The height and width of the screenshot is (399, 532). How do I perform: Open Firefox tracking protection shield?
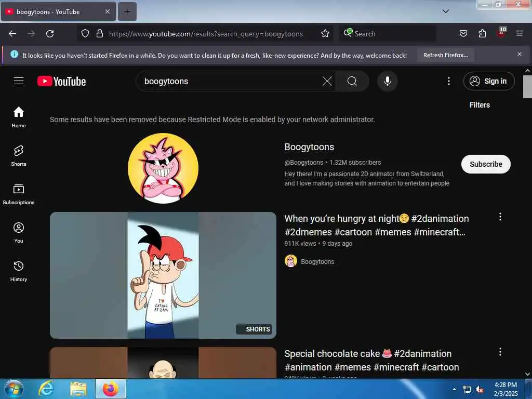coord(85,33)
